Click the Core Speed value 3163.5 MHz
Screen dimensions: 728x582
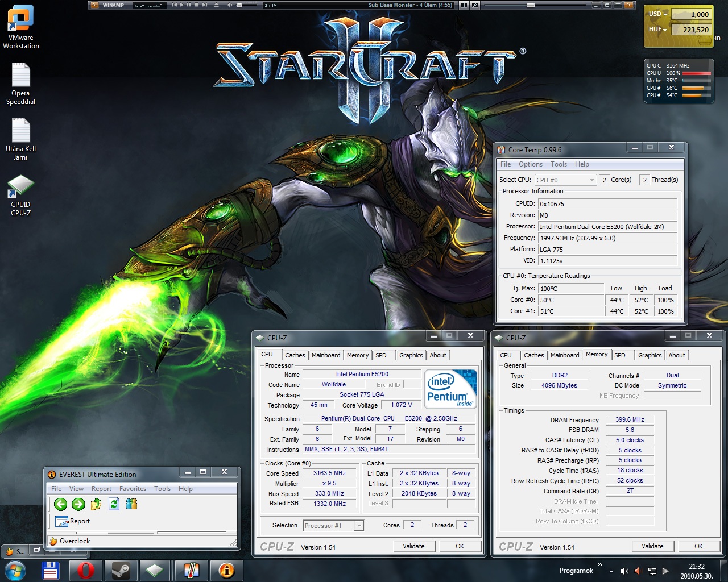(x=330, y=473)
